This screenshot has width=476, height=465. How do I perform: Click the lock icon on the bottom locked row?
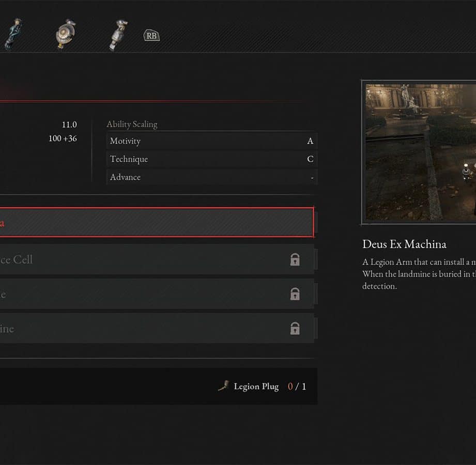[295, 328]
